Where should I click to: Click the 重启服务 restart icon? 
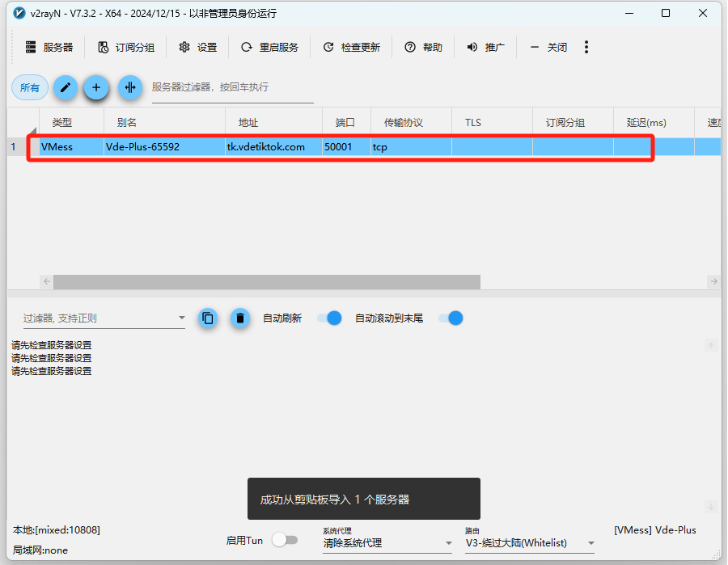(247, 48)
